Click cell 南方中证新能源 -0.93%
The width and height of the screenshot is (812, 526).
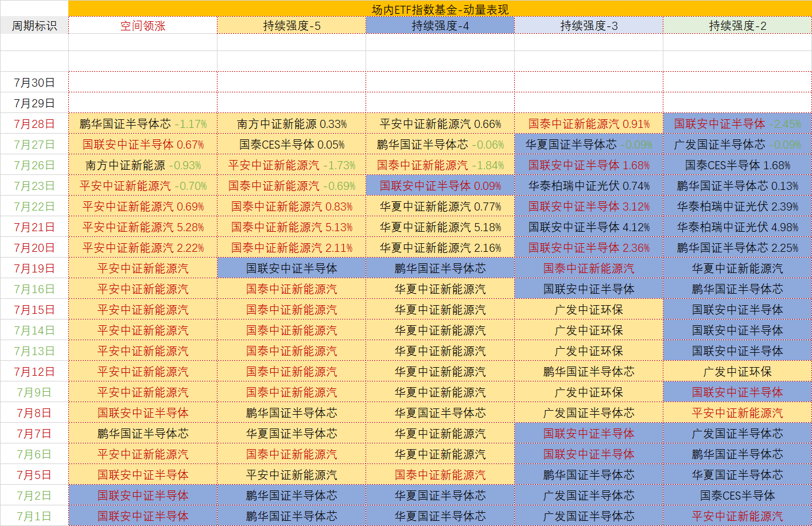tap(143, 165)
